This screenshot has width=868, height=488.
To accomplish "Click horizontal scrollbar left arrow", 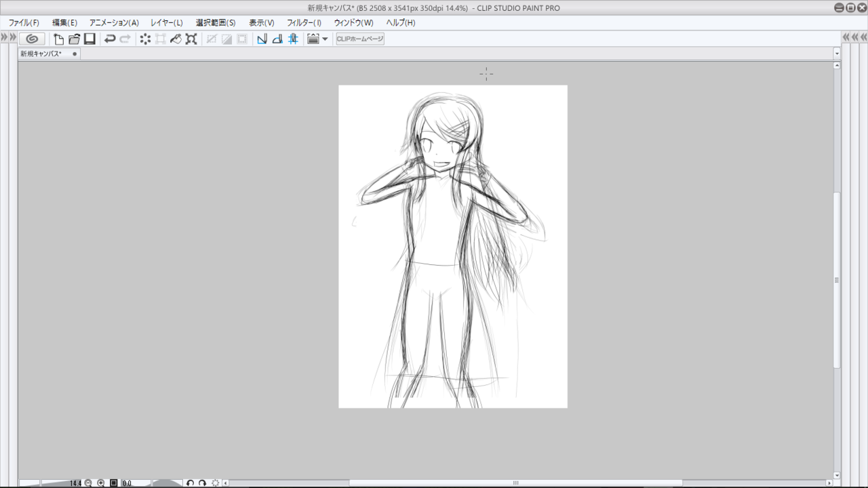I will (226, 483).
